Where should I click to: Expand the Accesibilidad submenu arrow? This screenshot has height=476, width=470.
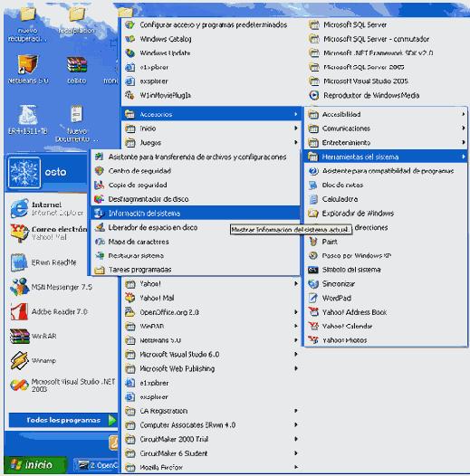pos(463,114)
